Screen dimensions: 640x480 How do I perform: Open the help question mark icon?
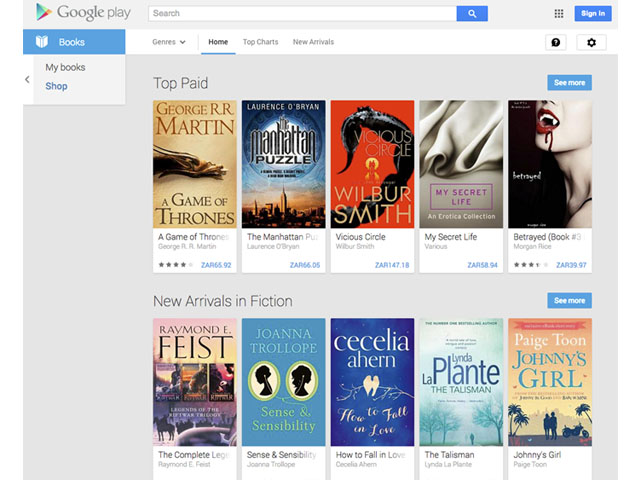(x=556, y=42)
